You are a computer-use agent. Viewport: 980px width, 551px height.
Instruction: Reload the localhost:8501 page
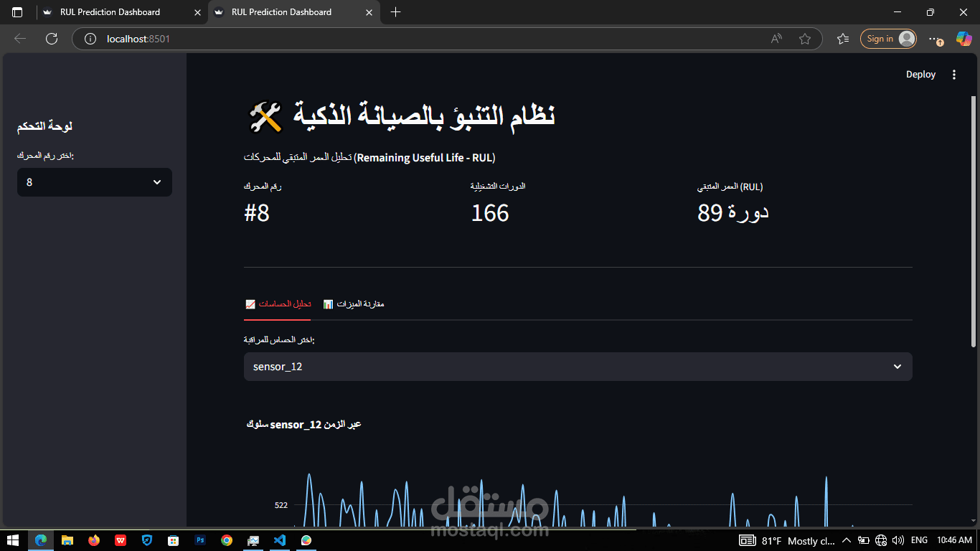(x=51, y=39)
